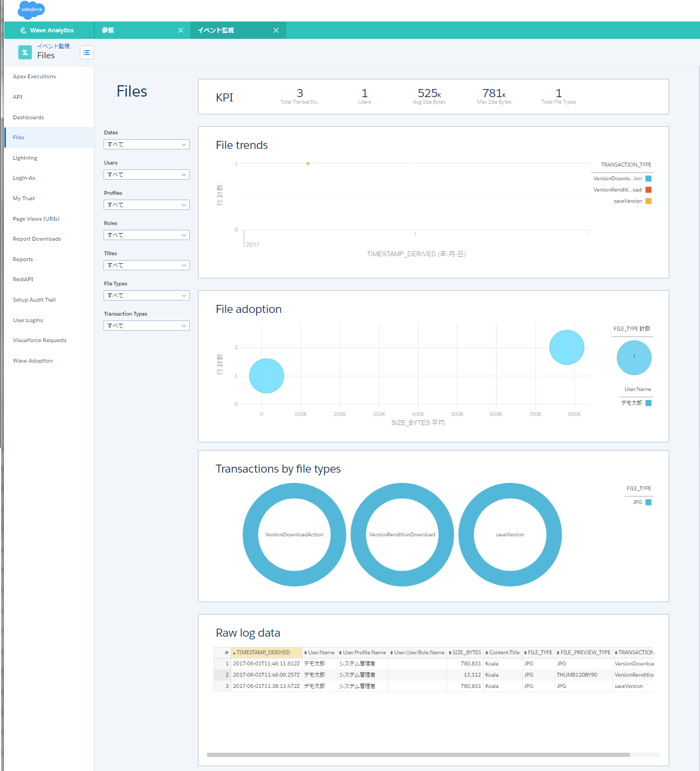Select Files in the sidebar
This screenshot has height=771, width=700.
click(49, 138)
